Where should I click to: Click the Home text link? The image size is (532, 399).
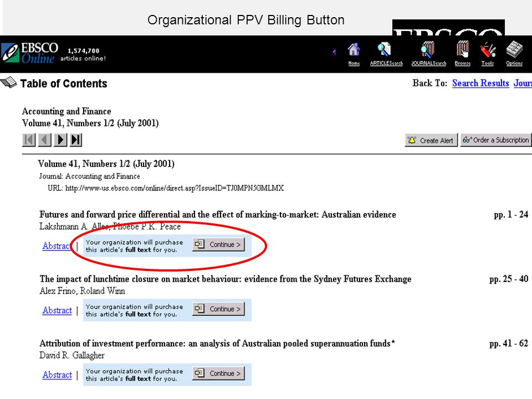point(354,63)
